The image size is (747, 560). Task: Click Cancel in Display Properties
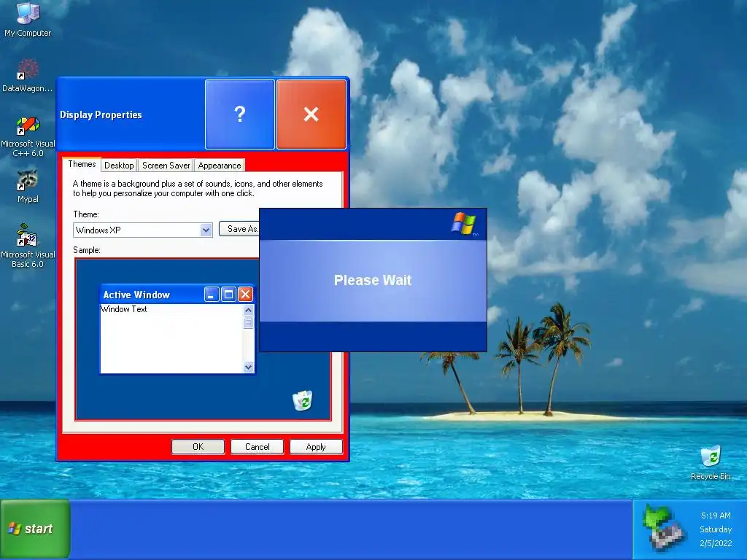pos(258,447)
